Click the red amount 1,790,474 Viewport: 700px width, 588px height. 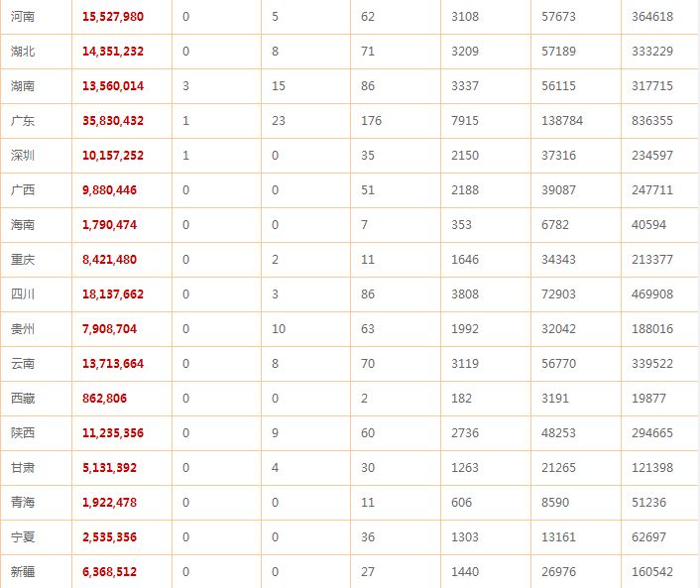109,225
